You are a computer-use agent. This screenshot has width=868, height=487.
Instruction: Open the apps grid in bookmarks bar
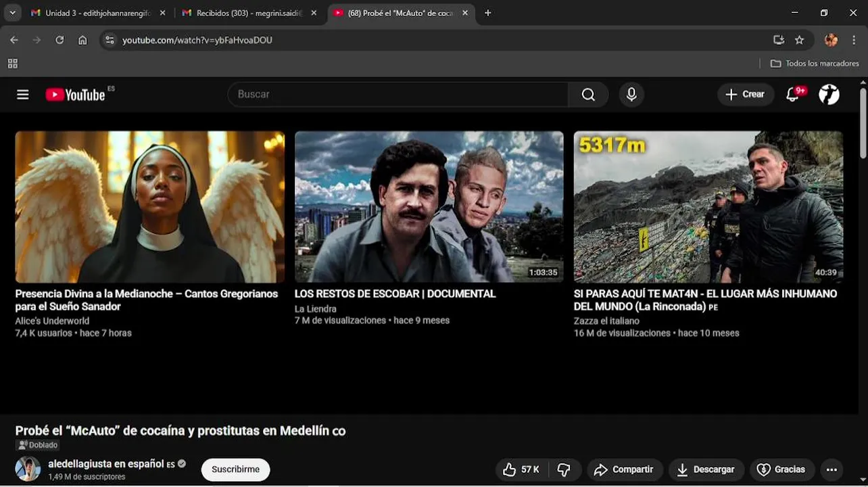12,64
